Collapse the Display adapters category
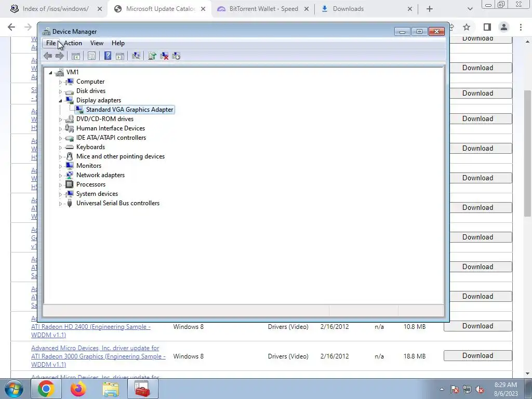Image resolution: width=532 pixels, height=399 pixels. tap(60, 101)
